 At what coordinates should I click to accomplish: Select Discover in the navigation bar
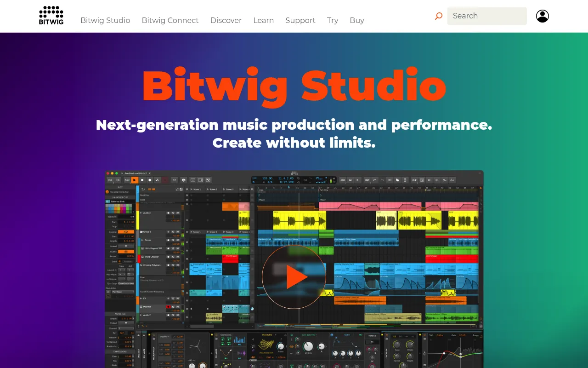[x=226, y=20]
